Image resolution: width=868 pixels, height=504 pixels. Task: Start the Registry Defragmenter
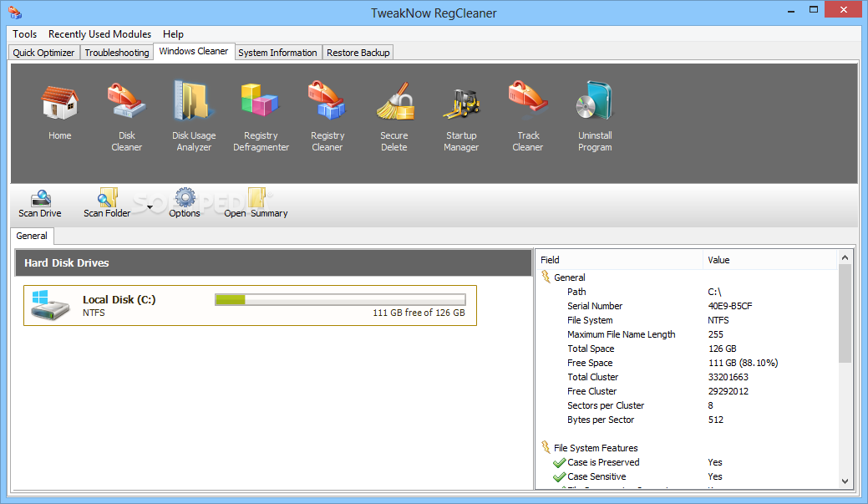pos(260,101)
